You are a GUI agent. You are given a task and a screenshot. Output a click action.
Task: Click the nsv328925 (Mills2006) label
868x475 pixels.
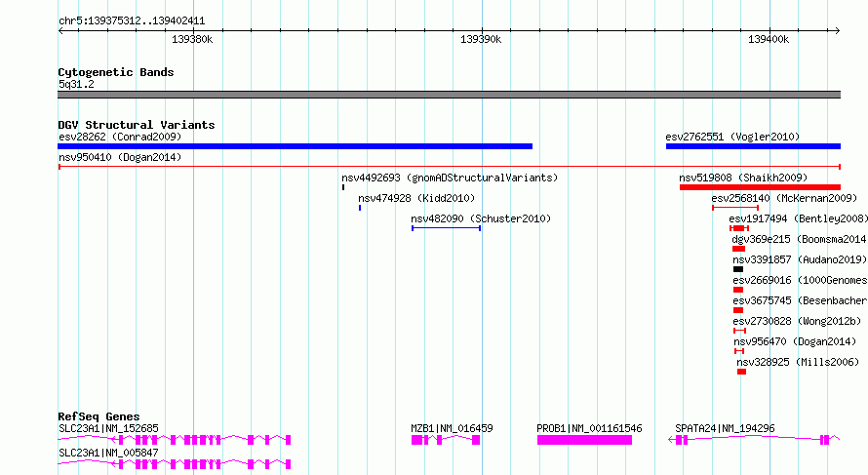798,362
